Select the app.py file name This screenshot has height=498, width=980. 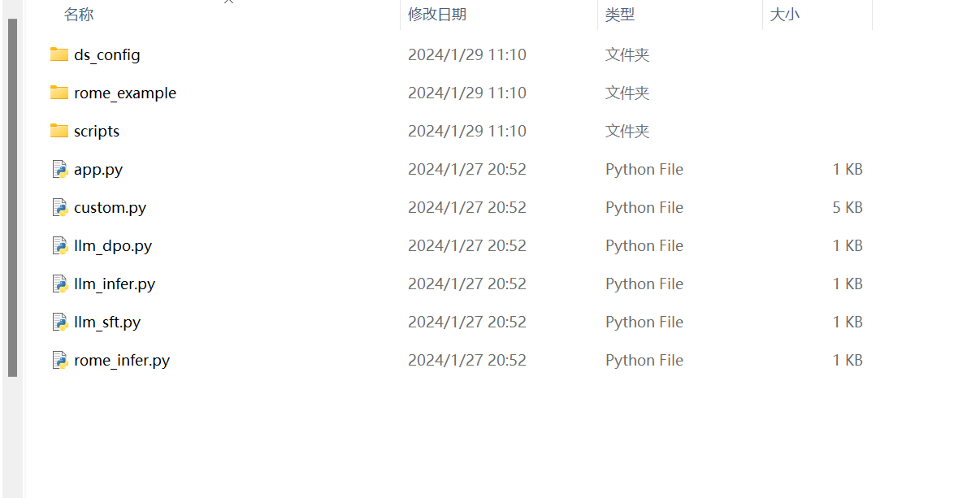tap(98, 169)
